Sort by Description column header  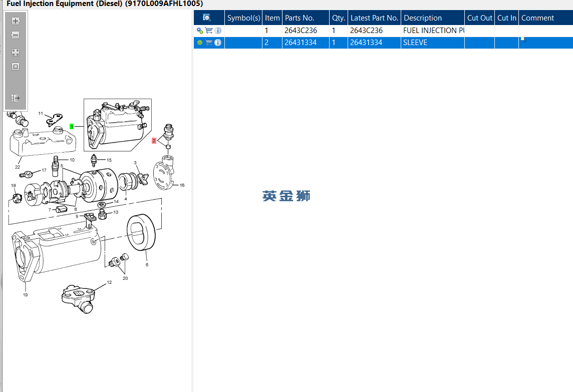point(433,18)
